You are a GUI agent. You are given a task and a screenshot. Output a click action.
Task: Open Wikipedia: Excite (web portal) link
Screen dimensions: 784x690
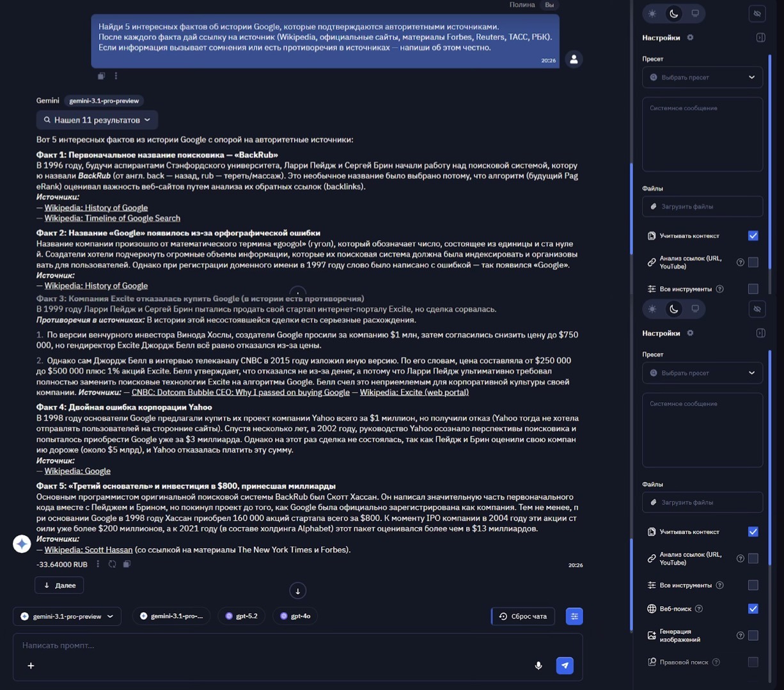pos(414,392)
